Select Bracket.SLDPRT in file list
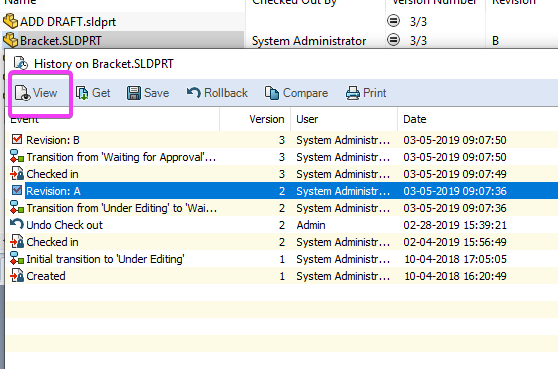Screen dimensions: 558x369 click(61, 41)
